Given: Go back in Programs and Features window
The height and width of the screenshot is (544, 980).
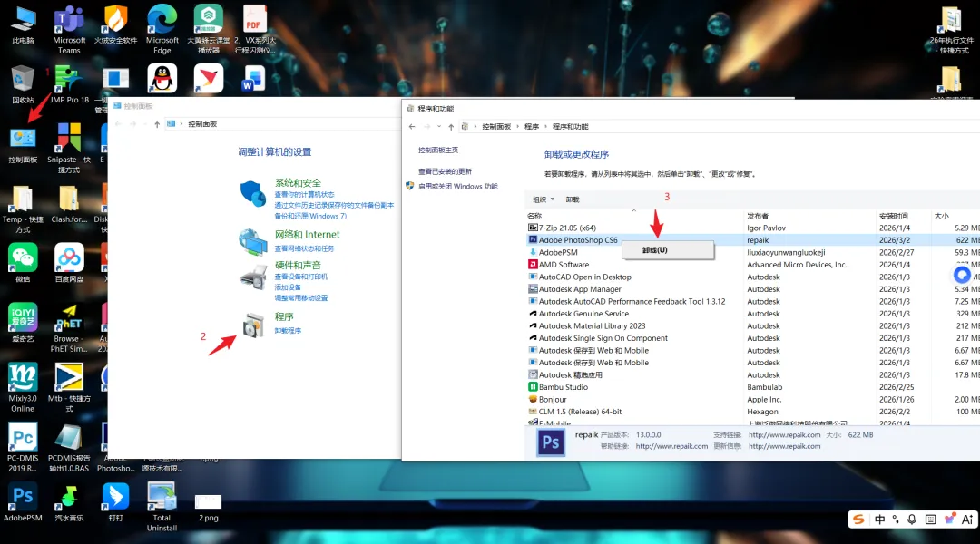Looking at the screenshot, I should [x=412, y=127].
